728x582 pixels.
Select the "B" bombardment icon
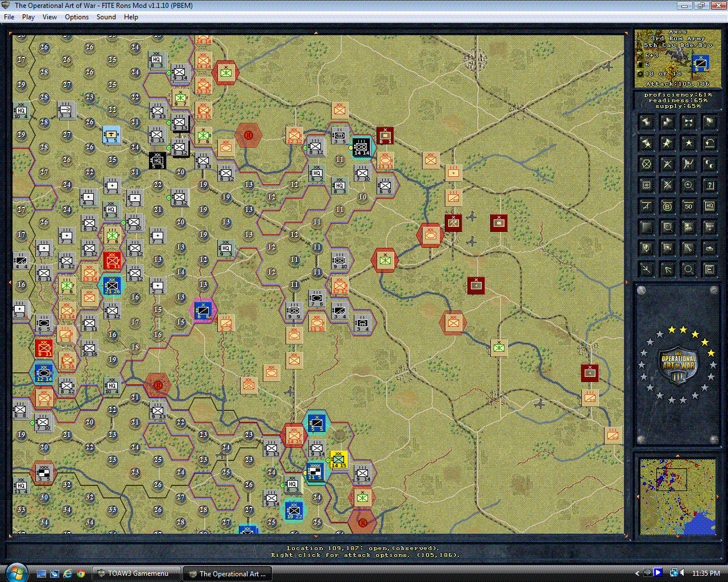point(667,206)
